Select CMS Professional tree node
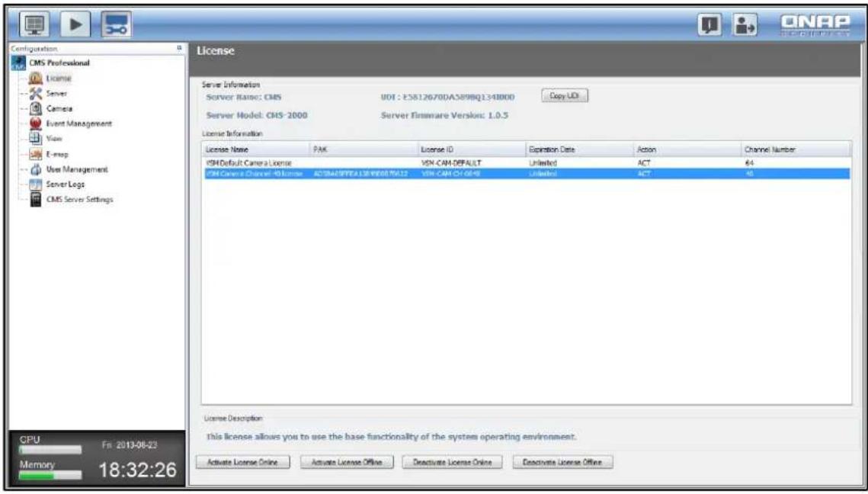This screenshot has height=494, width=868. coord(59,63)
